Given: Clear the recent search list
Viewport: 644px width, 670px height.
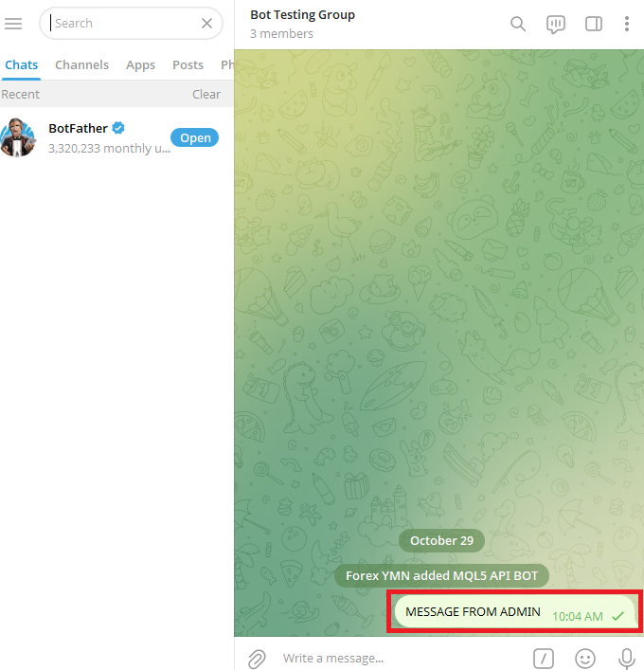Looking at the screenshot, I should (206, 94).
